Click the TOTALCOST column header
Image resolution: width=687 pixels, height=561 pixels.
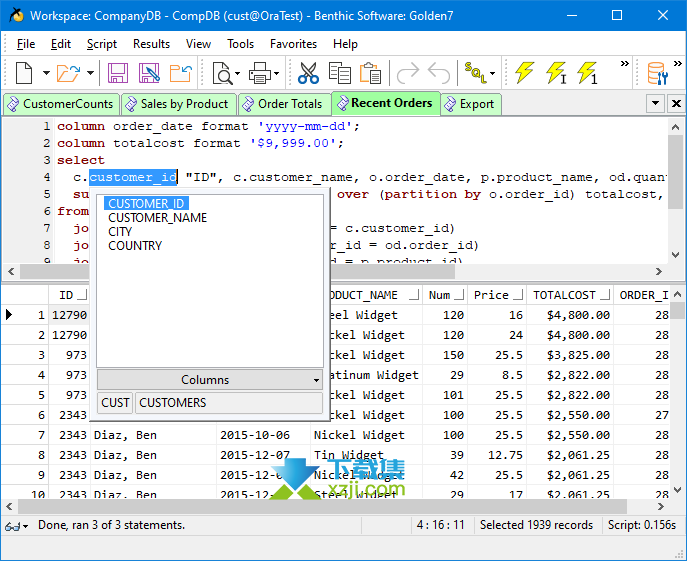click(570, 295)
